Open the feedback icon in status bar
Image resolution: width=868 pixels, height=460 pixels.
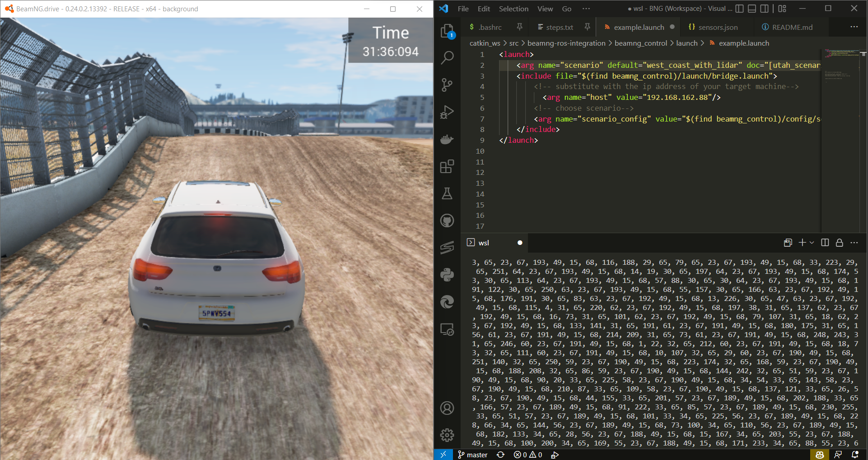(x=838, y=455)
